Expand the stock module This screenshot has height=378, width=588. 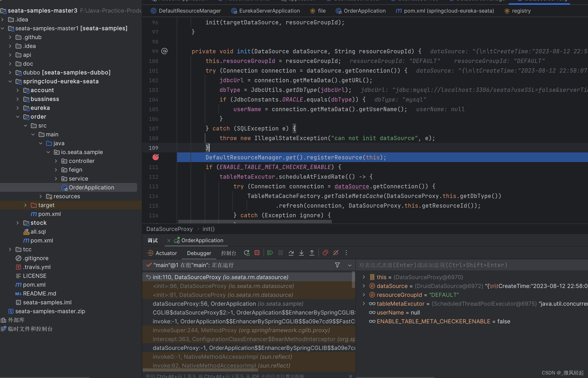pos(18,223)
